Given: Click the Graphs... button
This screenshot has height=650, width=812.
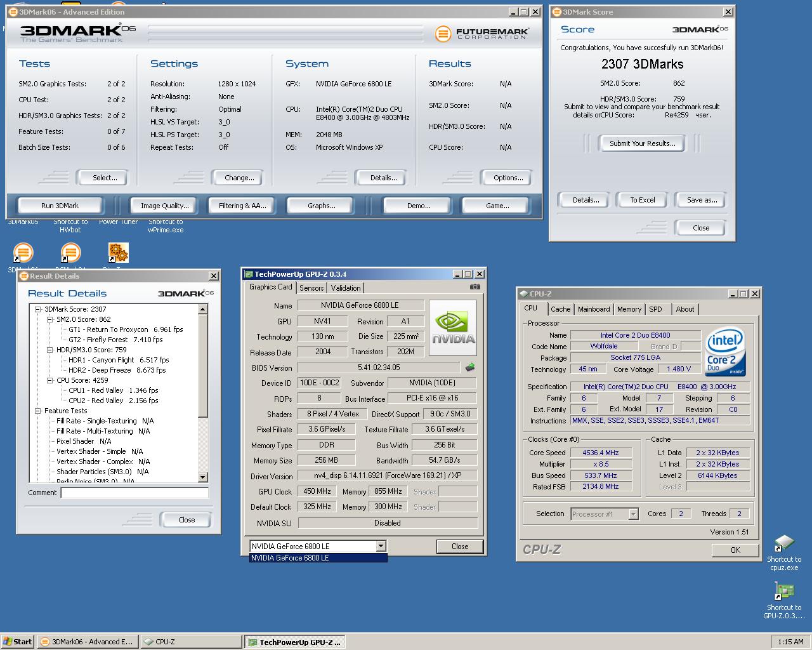Looking at the screenshot, I should (322, 206).
